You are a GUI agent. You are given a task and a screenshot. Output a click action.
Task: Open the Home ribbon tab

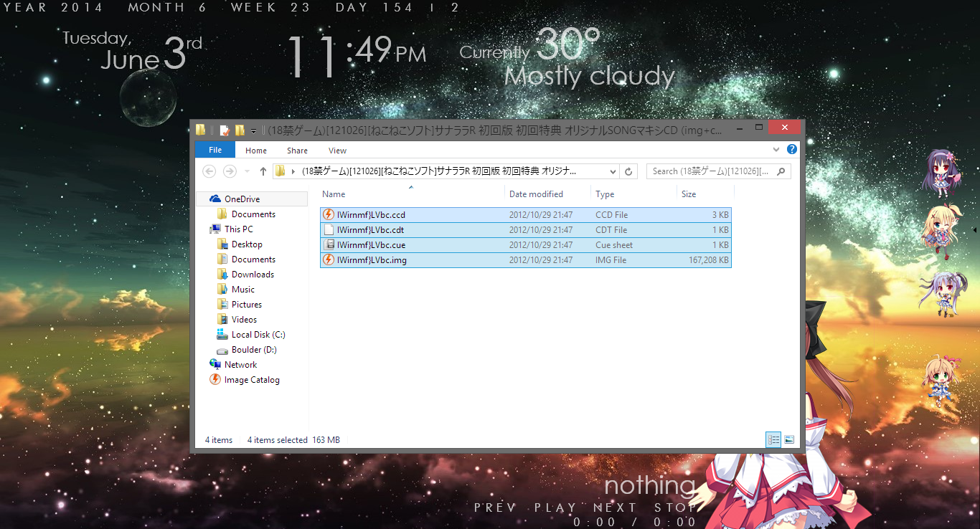click(256, 151)
